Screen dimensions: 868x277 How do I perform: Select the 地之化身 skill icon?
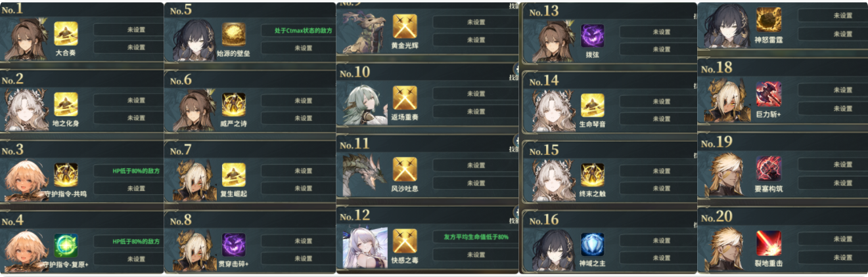pos(66,104)
